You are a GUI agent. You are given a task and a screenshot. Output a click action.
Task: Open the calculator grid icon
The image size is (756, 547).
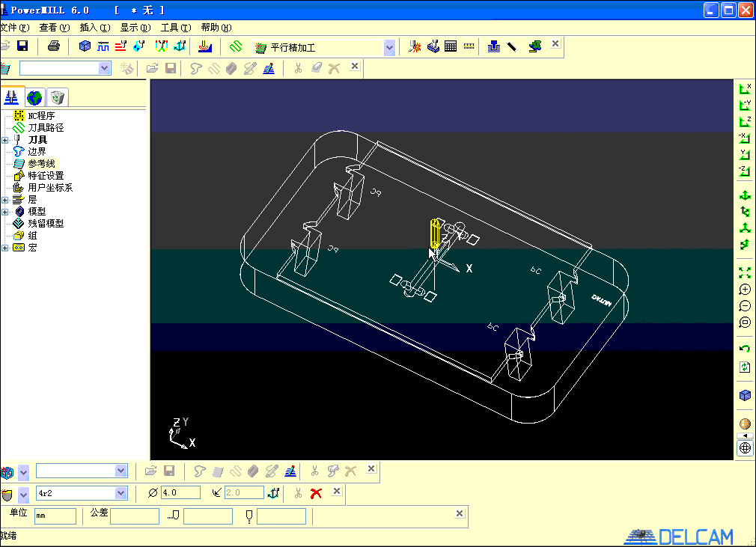click(x=451, y=46)
